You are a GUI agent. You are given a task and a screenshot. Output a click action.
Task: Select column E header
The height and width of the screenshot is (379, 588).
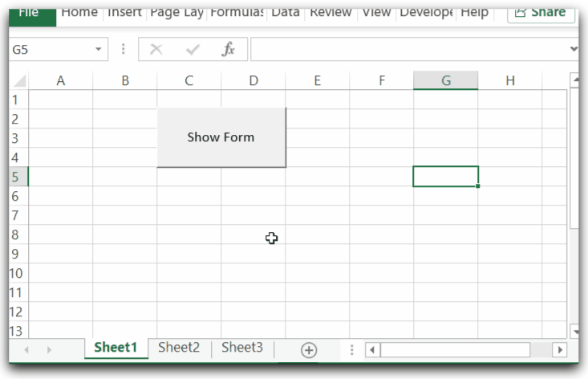coord(318,80)
